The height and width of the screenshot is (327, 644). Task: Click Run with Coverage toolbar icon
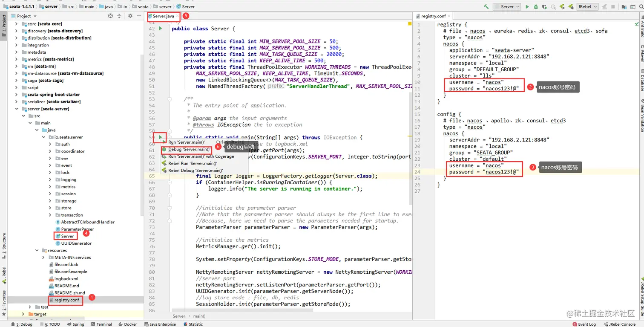point(545,7)
